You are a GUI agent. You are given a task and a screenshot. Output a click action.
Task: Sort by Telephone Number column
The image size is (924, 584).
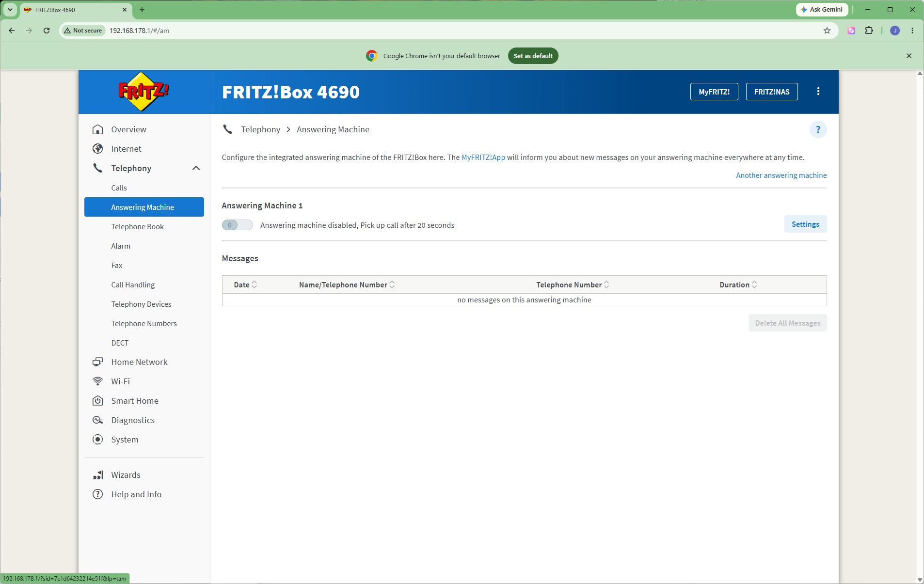(x=573, y=285)
